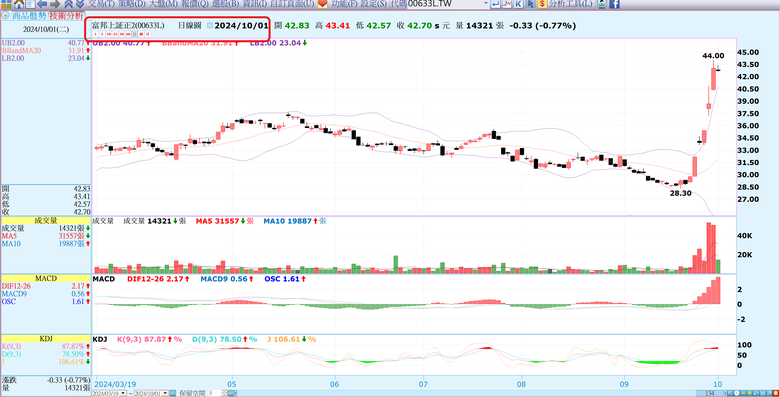The image size is (780, 397).
Task: Click the 成交量 yellow header in left panel
Action: 46,220
